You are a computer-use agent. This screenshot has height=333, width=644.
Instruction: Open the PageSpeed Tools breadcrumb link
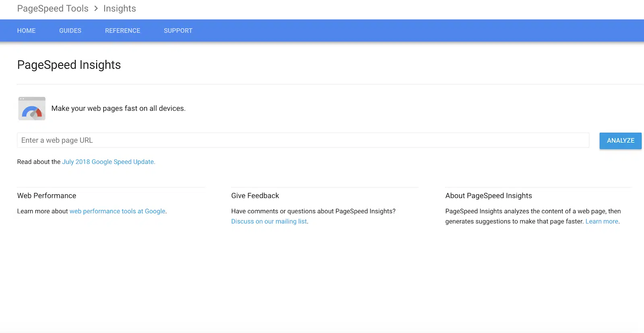(53, 8)
